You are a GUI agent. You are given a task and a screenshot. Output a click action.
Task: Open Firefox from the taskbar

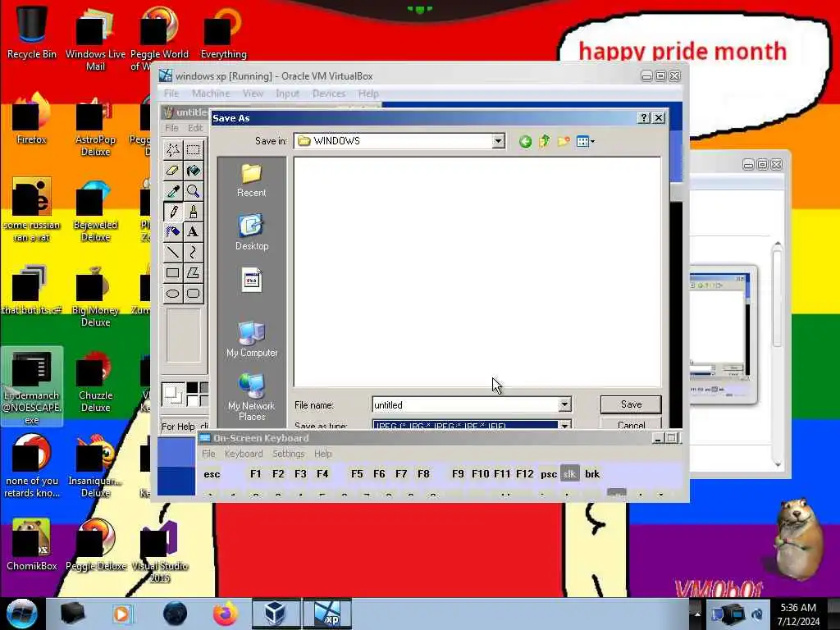click(226, 614)
